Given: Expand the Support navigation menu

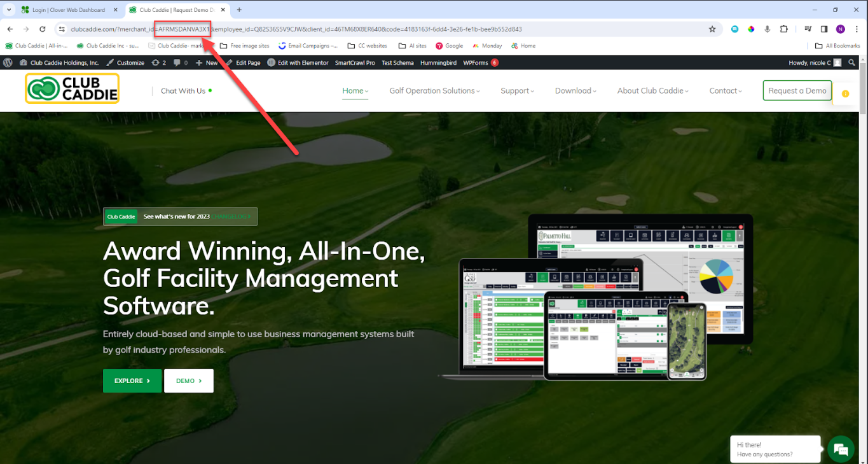Looking at the screenshot, I should coord(517,91).
